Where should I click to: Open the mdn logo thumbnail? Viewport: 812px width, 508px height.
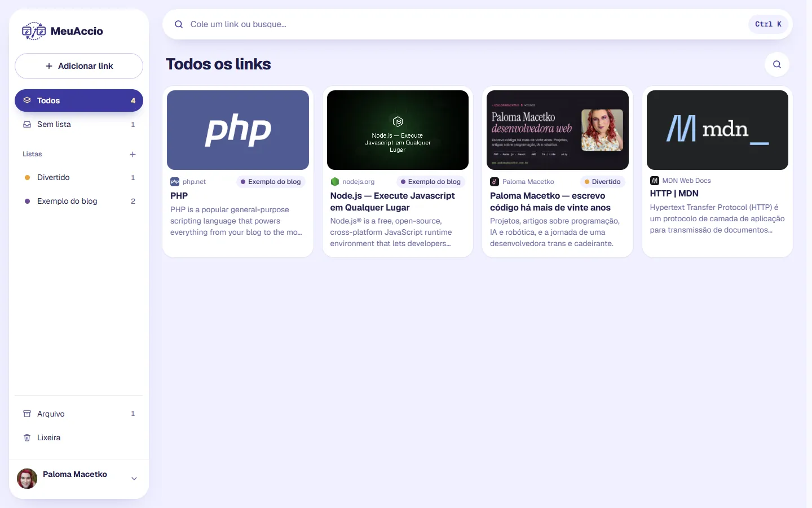click(717, 130)
